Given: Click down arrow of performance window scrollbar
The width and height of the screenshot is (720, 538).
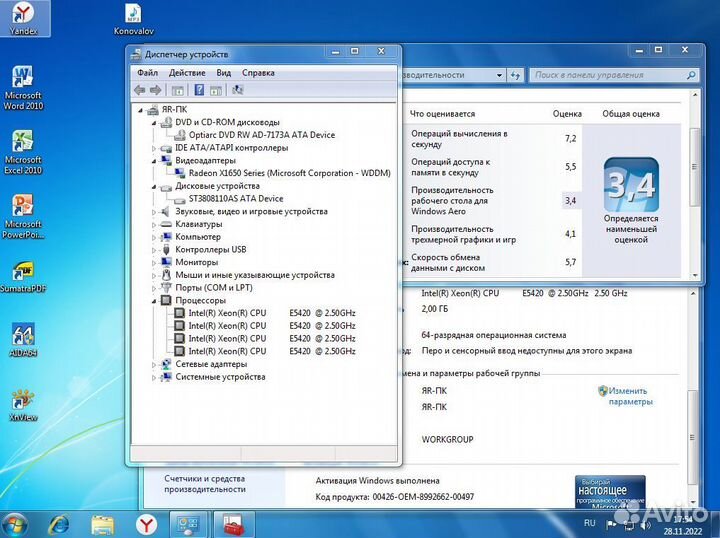Looking at the screenshot, I should (x=695, y=275).
